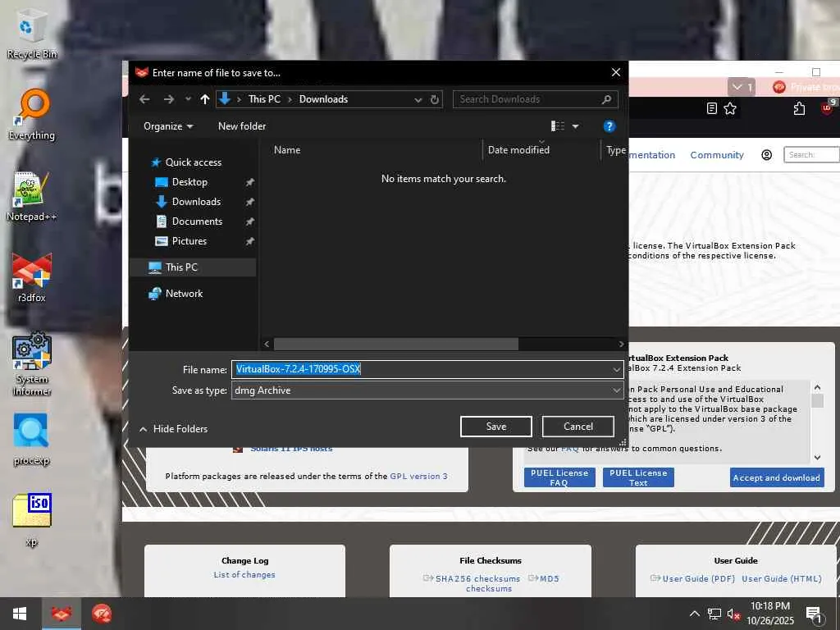Open the Everything search desktop icon
Screen dimensions: 840x630
(32, 115)
